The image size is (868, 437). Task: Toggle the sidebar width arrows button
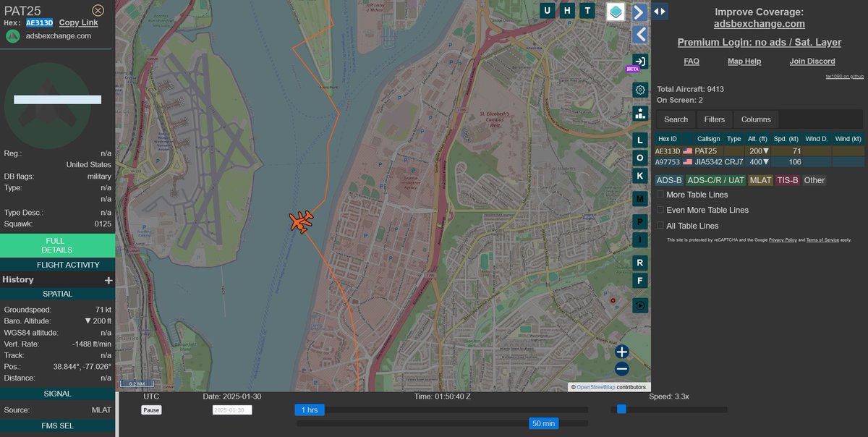pos(660,12)
